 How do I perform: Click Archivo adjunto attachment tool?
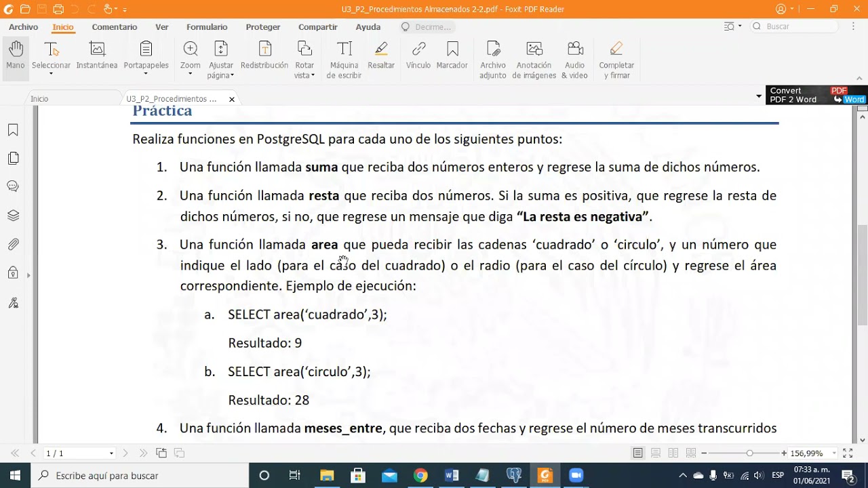pos(493,60)
